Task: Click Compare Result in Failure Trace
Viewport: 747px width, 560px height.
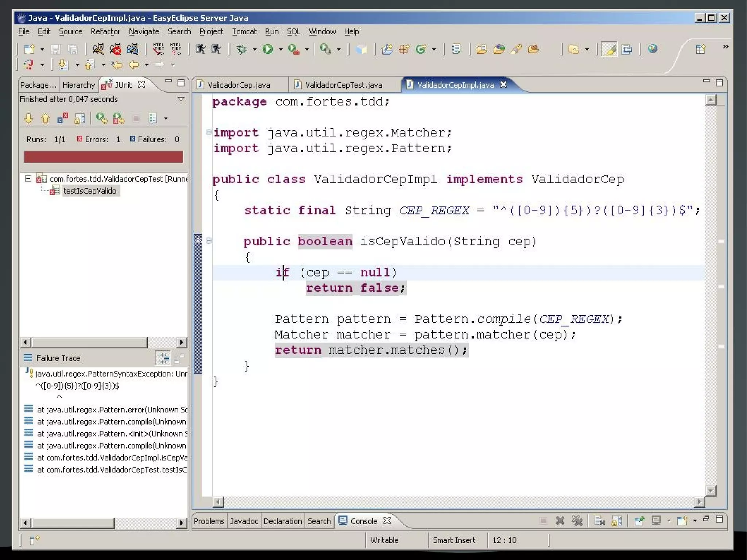Action: click(x=179, y=358)
